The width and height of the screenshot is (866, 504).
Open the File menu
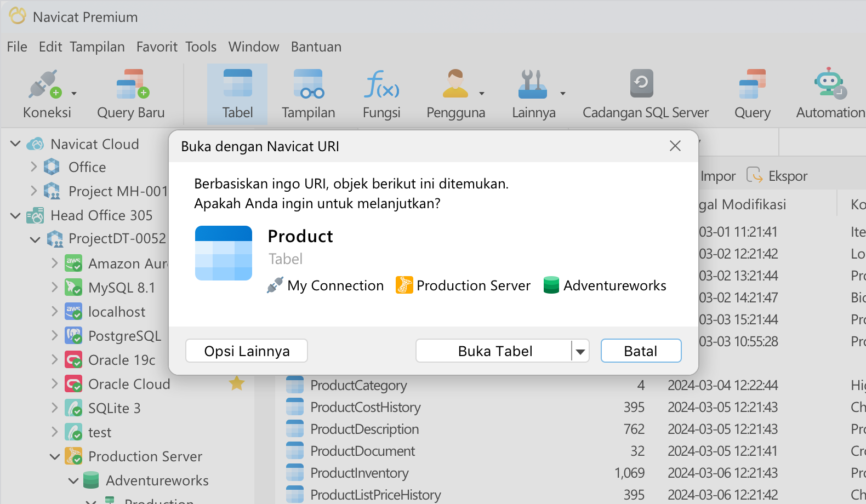pyautogui.click(x=17, y=47)
